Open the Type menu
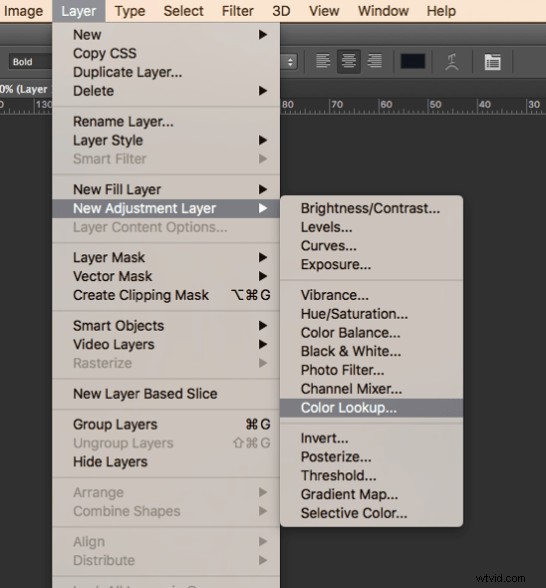Viewport: 546px width, 588px height. 130,11
